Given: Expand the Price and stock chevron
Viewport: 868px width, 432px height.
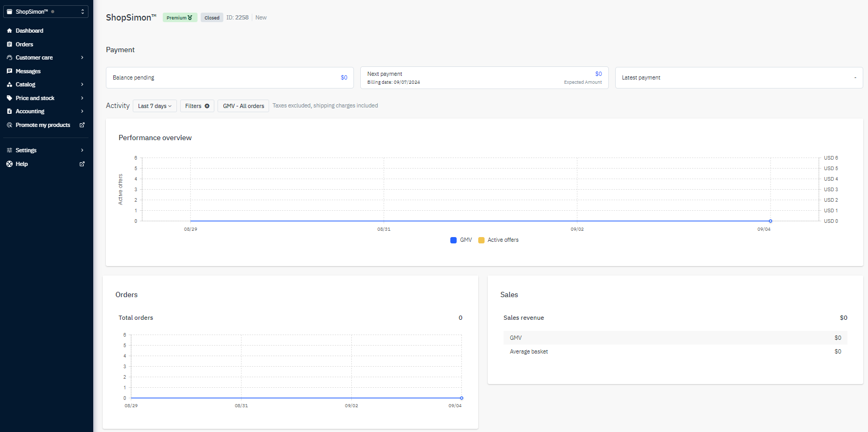Looking at the screenshot, I should point(82,98).
